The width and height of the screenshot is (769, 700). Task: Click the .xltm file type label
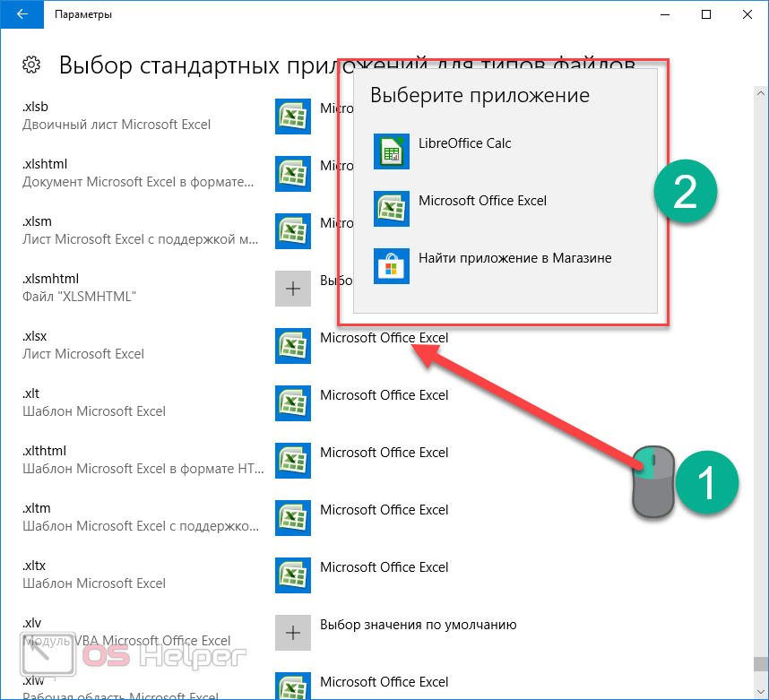coord(36,508)
